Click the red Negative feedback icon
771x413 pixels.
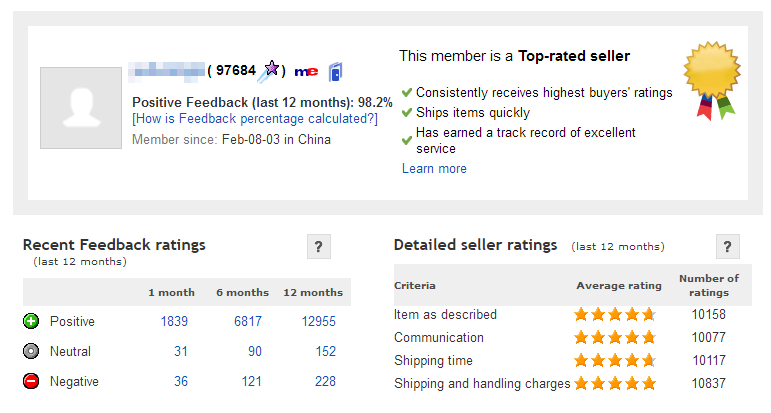tap(31, 381)
